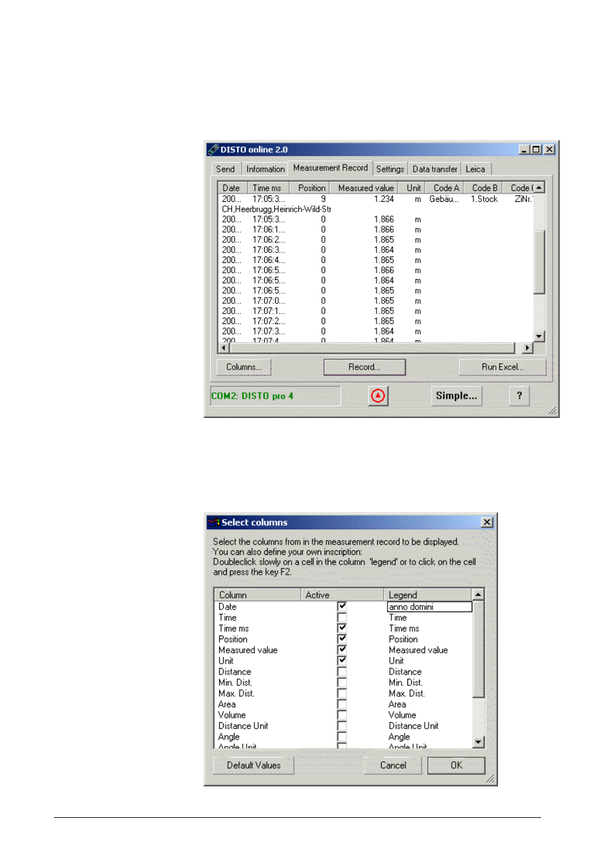Click the 'Gebäu...' Code A cell
The image size is (613, 868).
(x=444, y=199)
